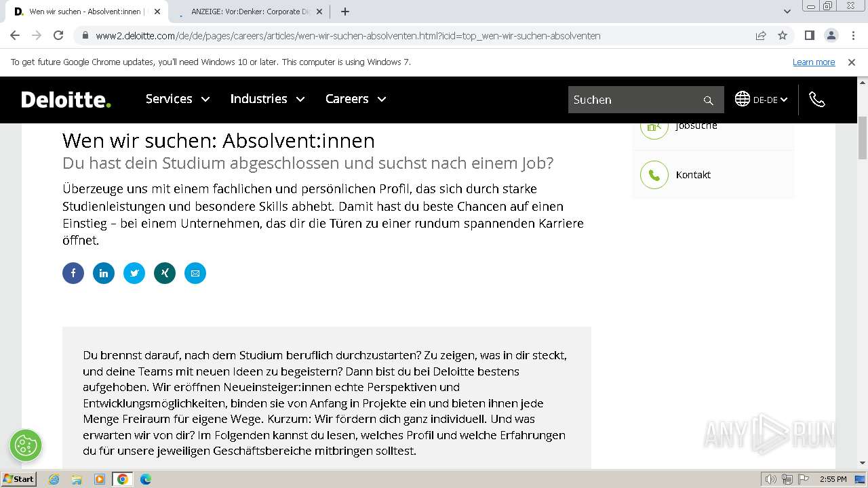
Task: Share the page on Xing
Action: point(165,273)
